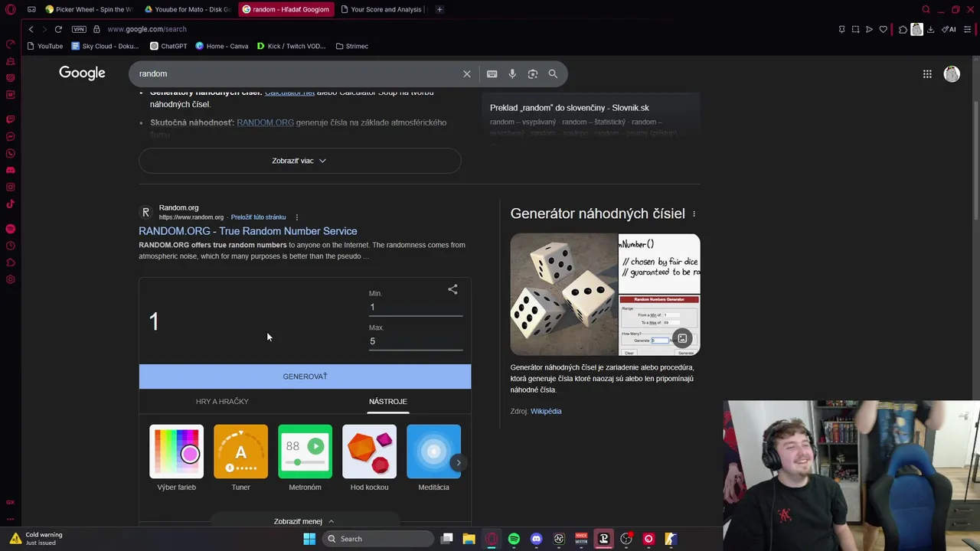Click Preložiť túto stránku link
The height and width of the screenshot is (551, 980).
tap(258, 217)
